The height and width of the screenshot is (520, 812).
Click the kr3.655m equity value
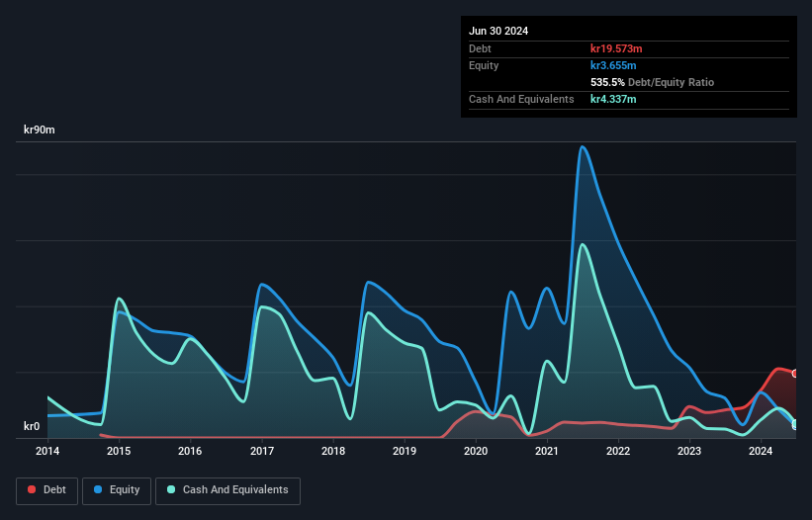(x=613, y=65)
